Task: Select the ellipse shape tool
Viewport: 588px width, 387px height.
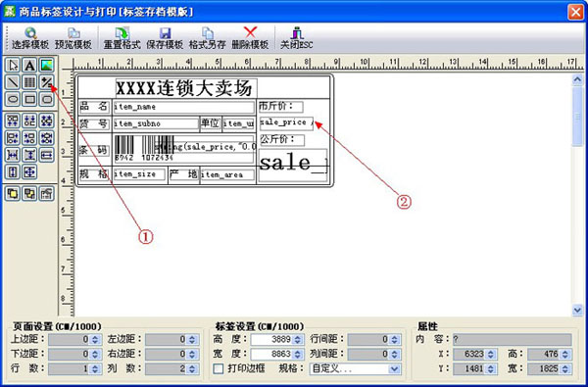Action: click(x=13, y=99)
